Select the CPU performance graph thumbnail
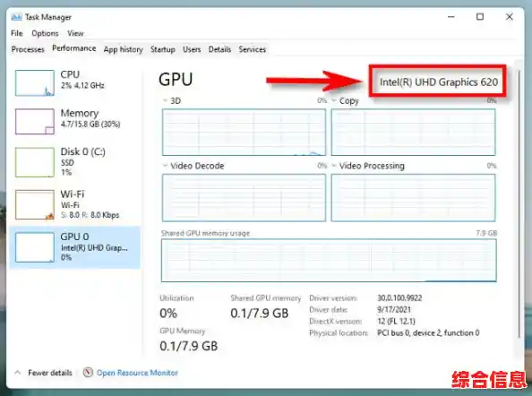 [x=35, y=82]
